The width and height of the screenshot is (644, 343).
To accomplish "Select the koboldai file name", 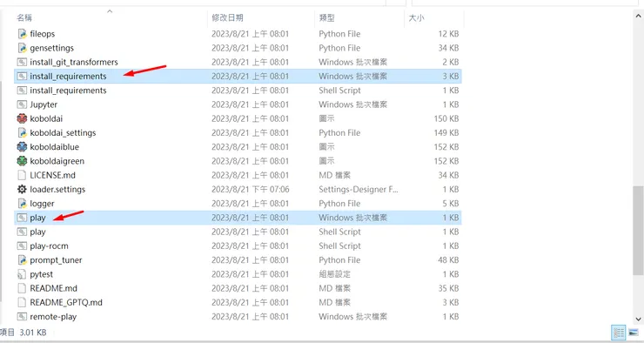I will (x=46, y=118).
